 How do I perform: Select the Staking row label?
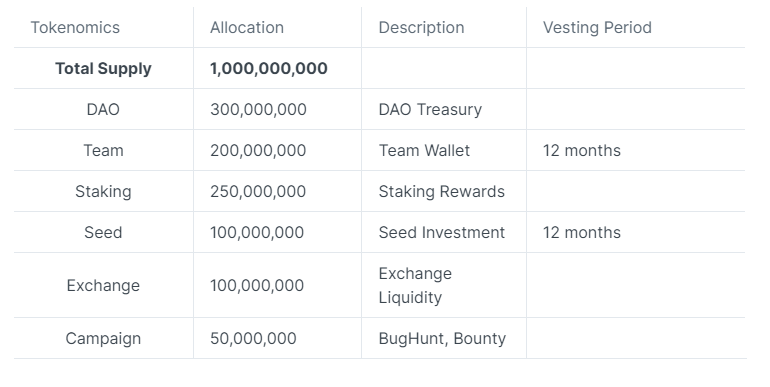pyautogui.click(x=103, y=192)
